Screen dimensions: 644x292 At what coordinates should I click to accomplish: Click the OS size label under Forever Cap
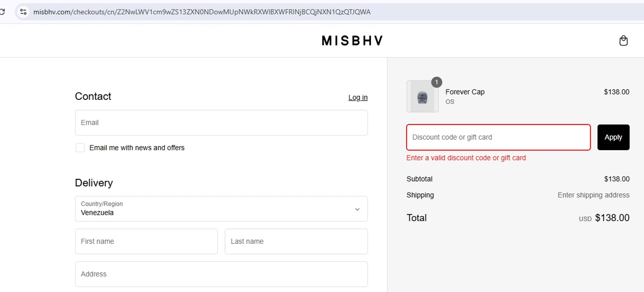point(450,102)
